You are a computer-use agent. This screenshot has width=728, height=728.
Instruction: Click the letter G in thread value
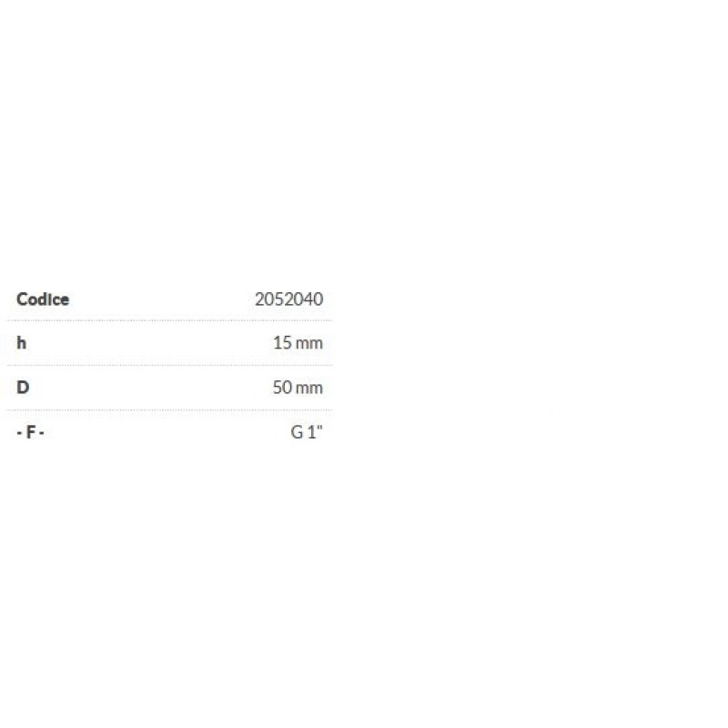click(297, 432)
